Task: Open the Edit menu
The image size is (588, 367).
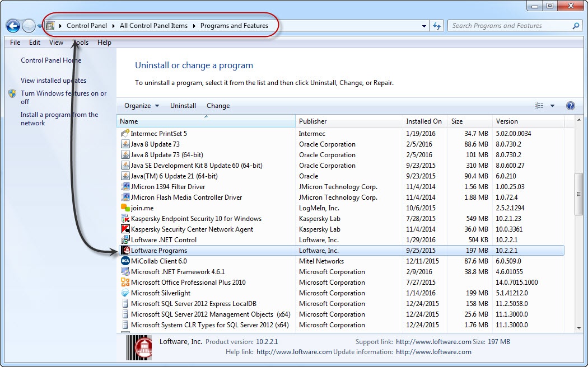Action: [35, 43]
